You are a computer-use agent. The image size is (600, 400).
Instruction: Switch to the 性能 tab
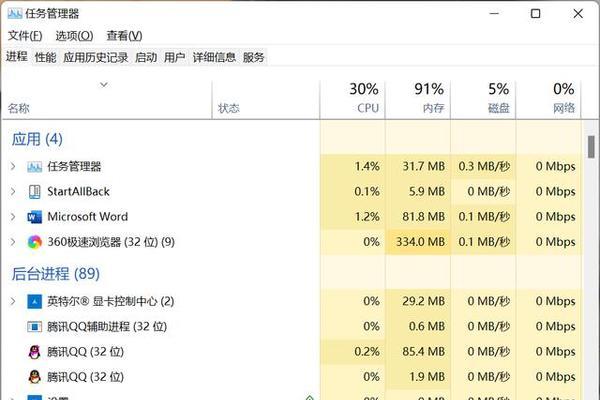45,58
